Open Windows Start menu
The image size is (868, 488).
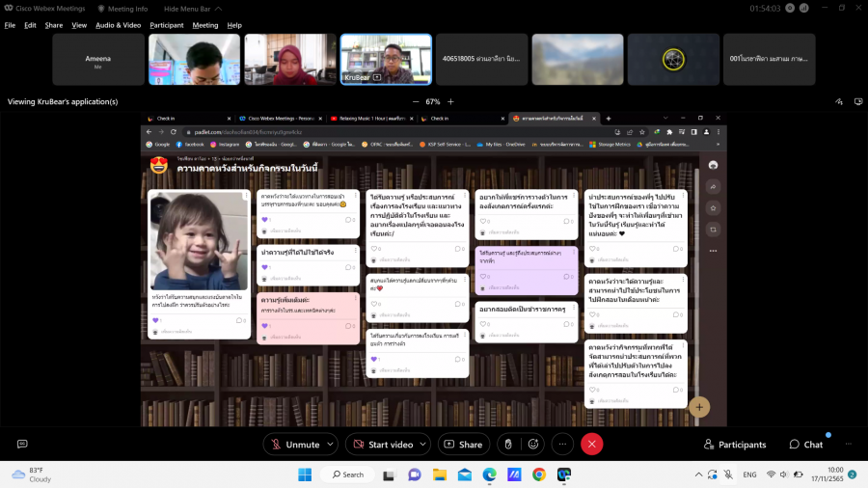[305, 474]
